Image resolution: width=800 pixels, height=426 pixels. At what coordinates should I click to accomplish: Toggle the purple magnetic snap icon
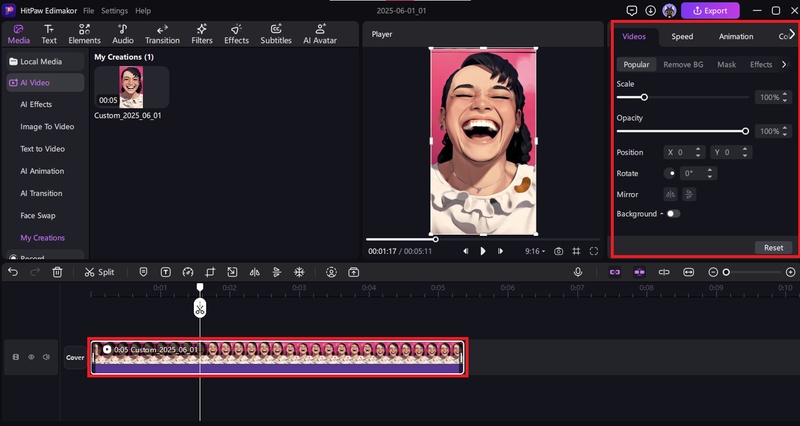(639, 272)
